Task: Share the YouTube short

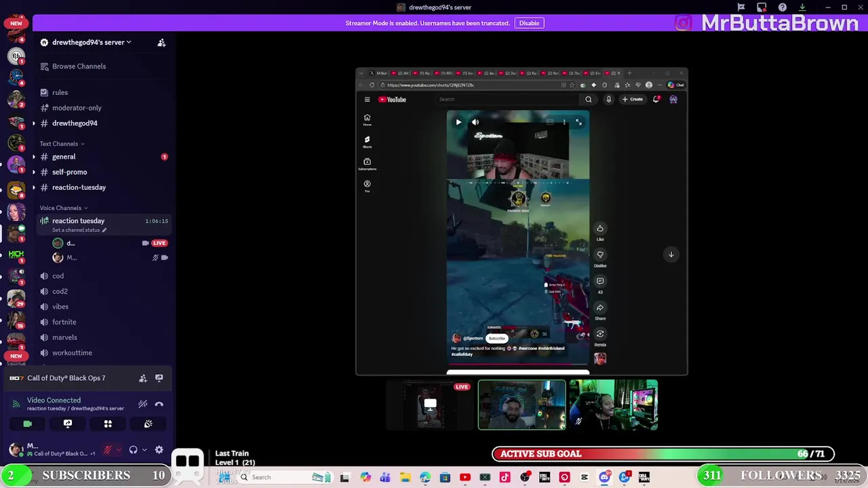Action: click(x=600, y=308)
